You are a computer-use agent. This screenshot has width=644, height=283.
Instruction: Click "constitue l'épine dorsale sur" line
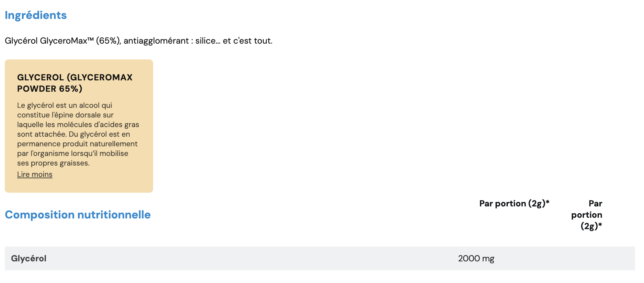65,115
